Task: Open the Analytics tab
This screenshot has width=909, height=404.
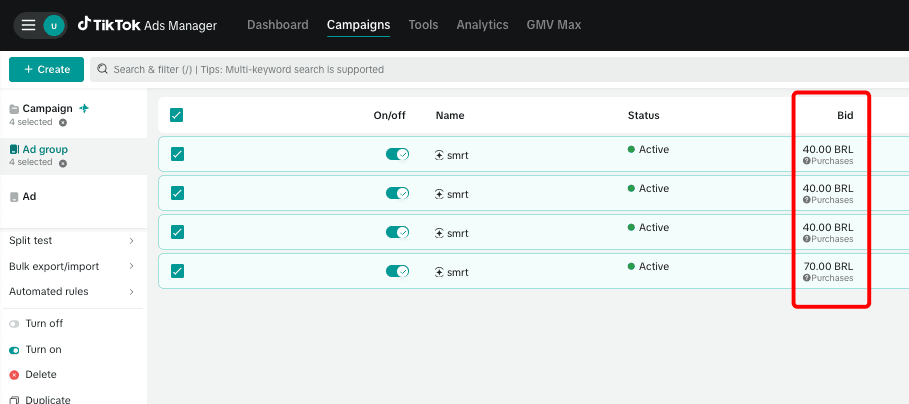Action: tap(482, 25)
